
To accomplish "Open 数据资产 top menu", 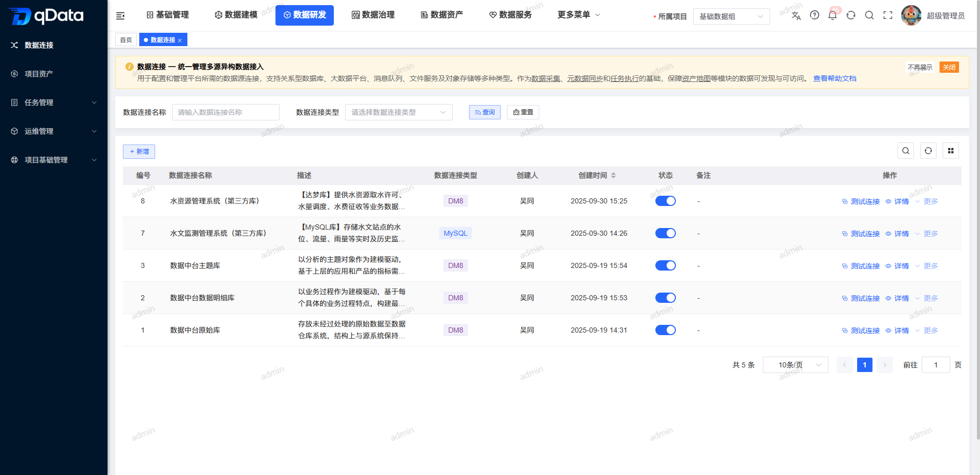I will (x=442, y=15).
